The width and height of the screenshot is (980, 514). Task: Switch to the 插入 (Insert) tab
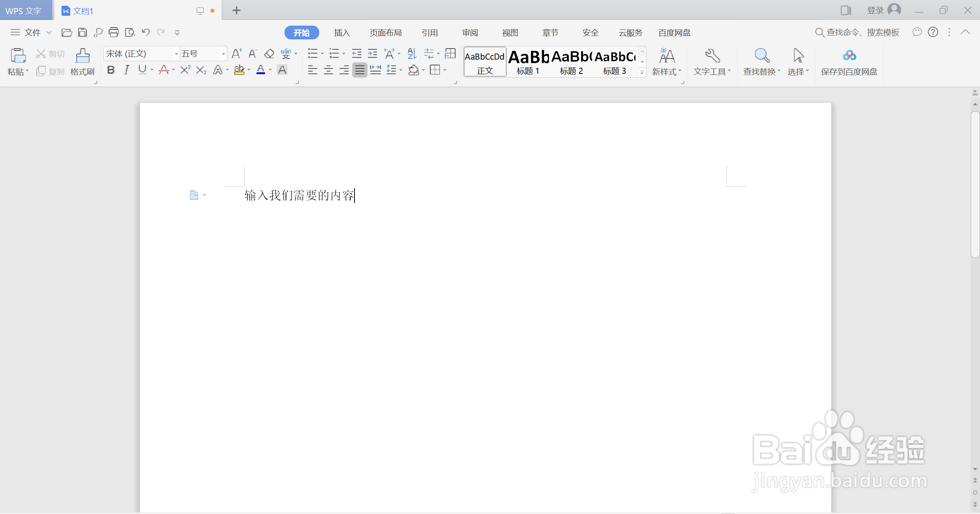tap(342, 33)
